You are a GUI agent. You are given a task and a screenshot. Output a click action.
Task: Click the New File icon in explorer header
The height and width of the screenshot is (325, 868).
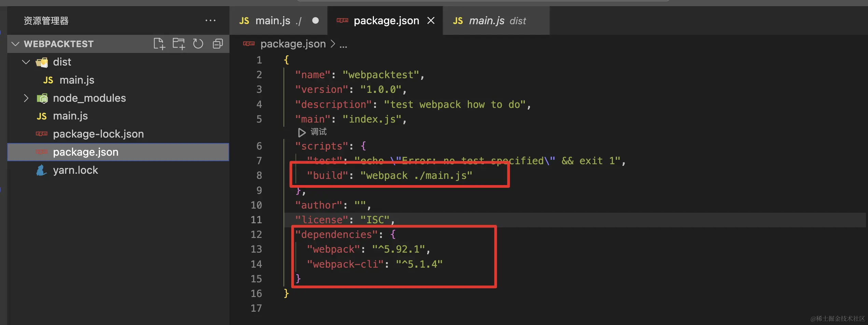(159, 44)
